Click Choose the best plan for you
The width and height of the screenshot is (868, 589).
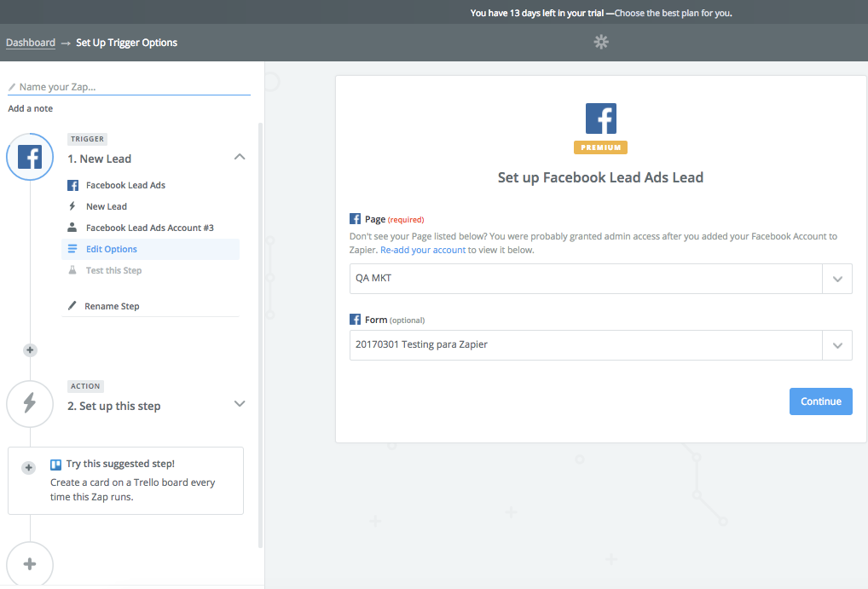(673, 13)
